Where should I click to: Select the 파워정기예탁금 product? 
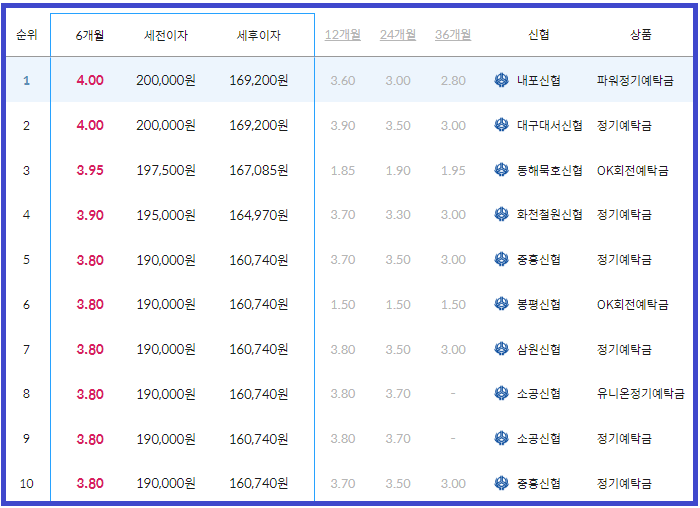point(635,80)
